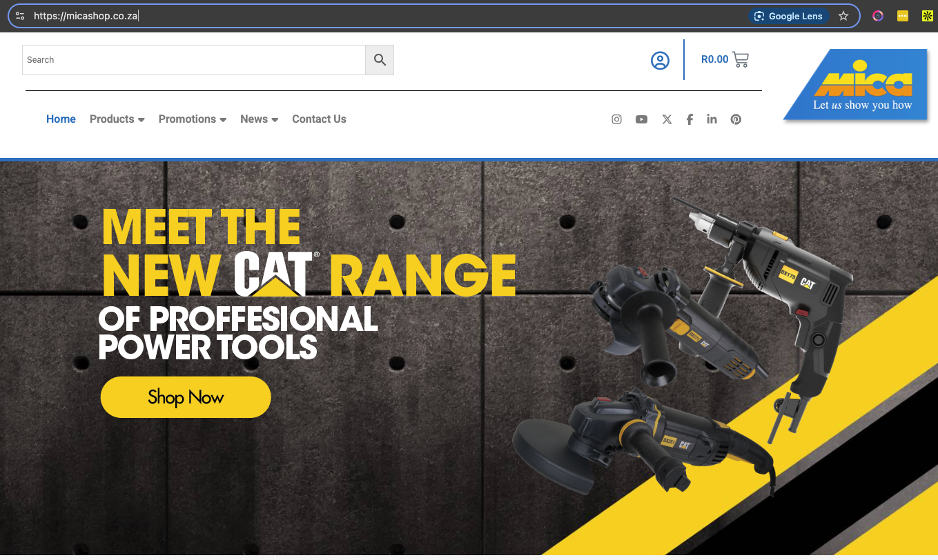938x560 pixels.
Task: Open the Promotions dropdown
Action: [192, 119]
